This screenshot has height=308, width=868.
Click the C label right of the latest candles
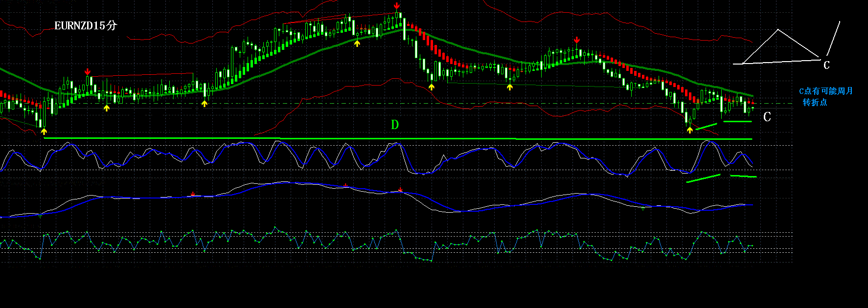click(767, 117)
